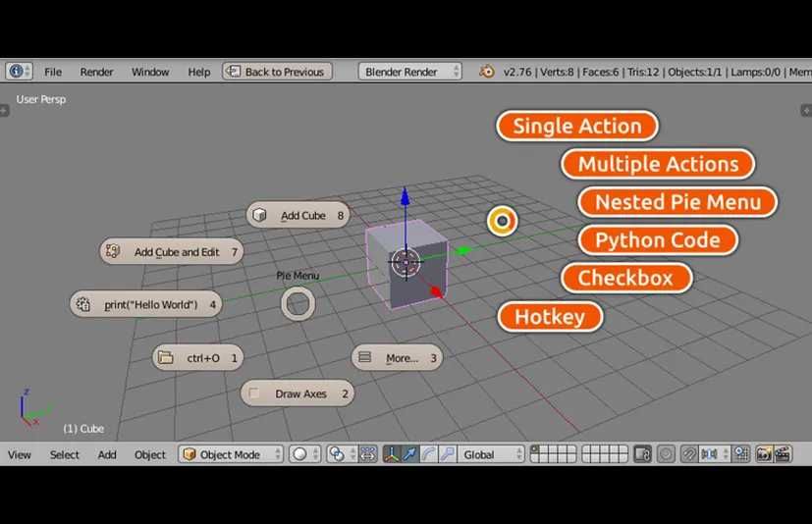Image resolution: width=812 pixels, height=524 pixels.
Task: Click the gear icon on print item
Action: tap(82, 304)
